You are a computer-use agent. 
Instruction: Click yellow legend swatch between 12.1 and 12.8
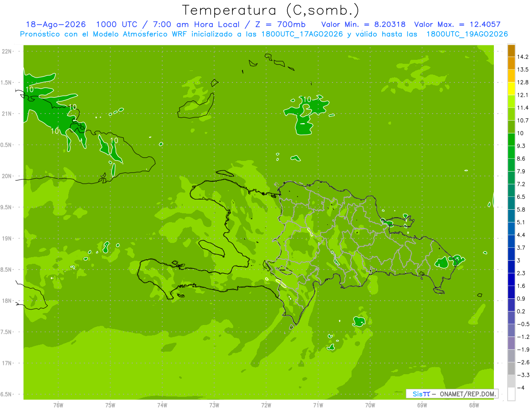click(x=511, y=88)
